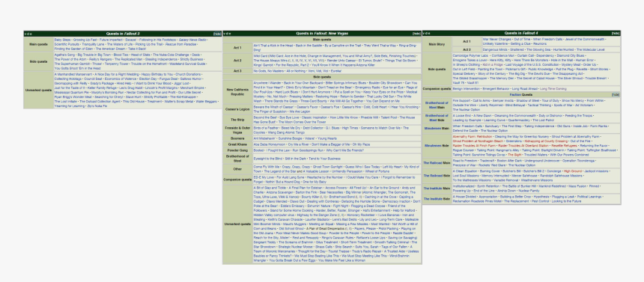Viewport: 644px width, 282px height.
Task: Open the War Never Changes quest
Action: 497,40
